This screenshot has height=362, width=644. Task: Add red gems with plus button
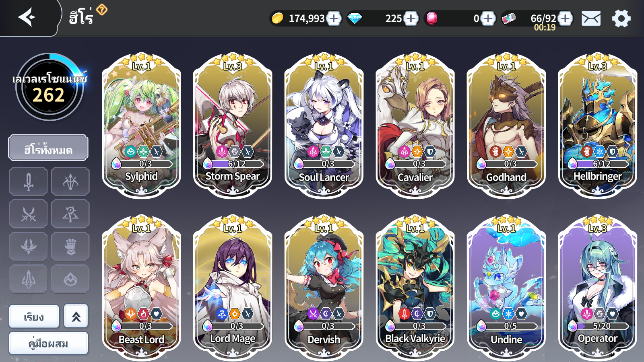pyautogui.click(x=488, y=19)
